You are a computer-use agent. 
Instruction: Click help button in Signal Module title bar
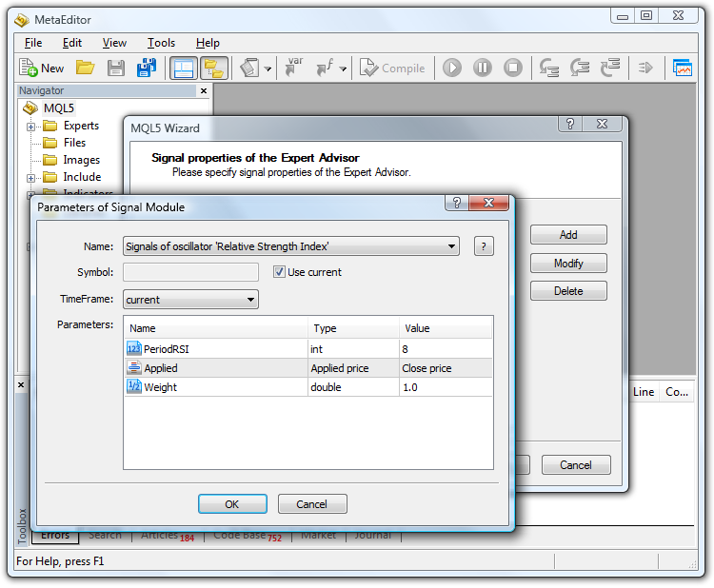[457, 203]
